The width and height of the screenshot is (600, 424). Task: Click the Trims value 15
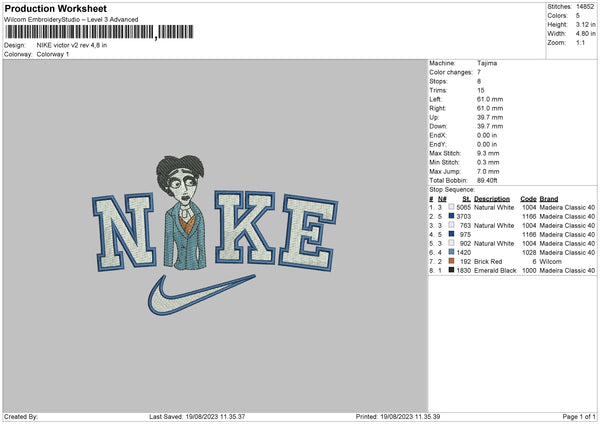coord(481,90)
